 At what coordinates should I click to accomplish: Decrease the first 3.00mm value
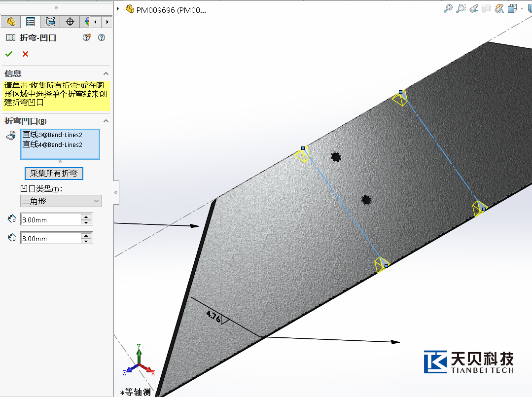click(86, 222)
